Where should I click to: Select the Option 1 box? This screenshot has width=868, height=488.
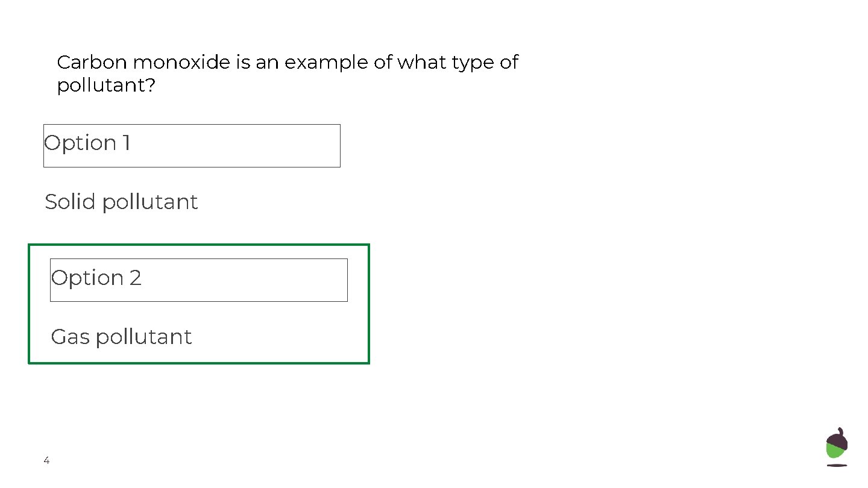(192, 146)
